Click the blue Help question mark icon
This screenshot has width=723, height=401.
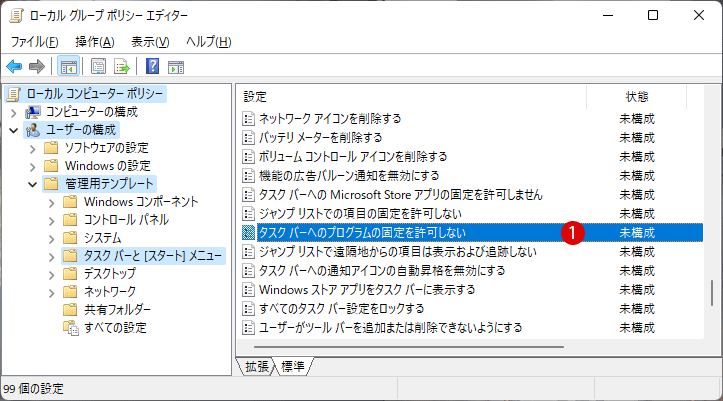click(x=152, y=66)
